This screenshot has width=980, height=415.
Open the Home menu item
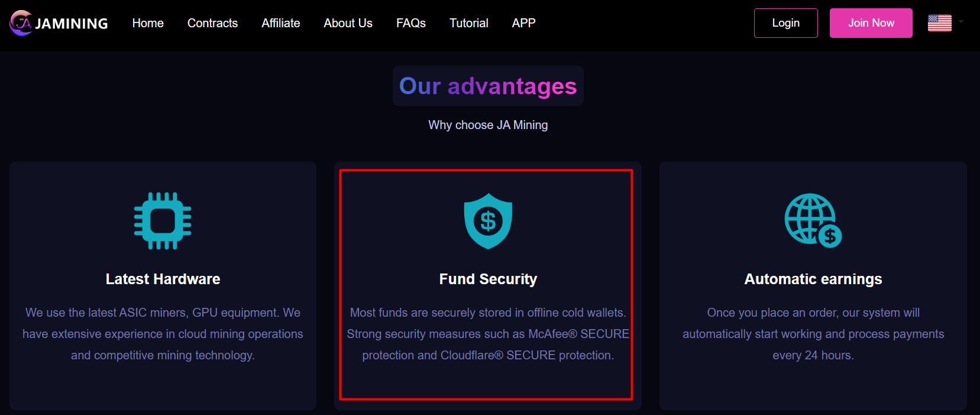point(148,23)
